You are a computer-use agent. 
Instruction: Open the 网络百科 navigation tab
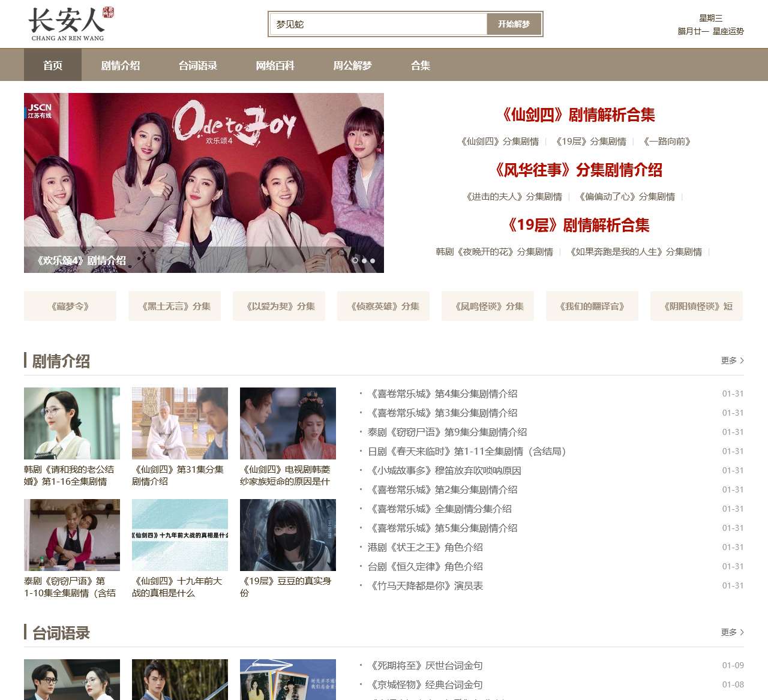[275, 65]
